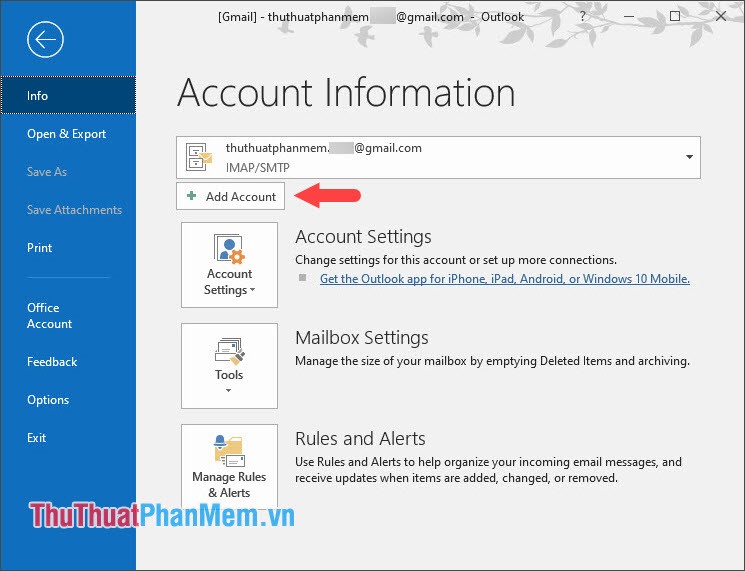Click the IMAP/SMTP account mailbox icon
The height and width of the screenshot is (571, 745).
[199, 157]
